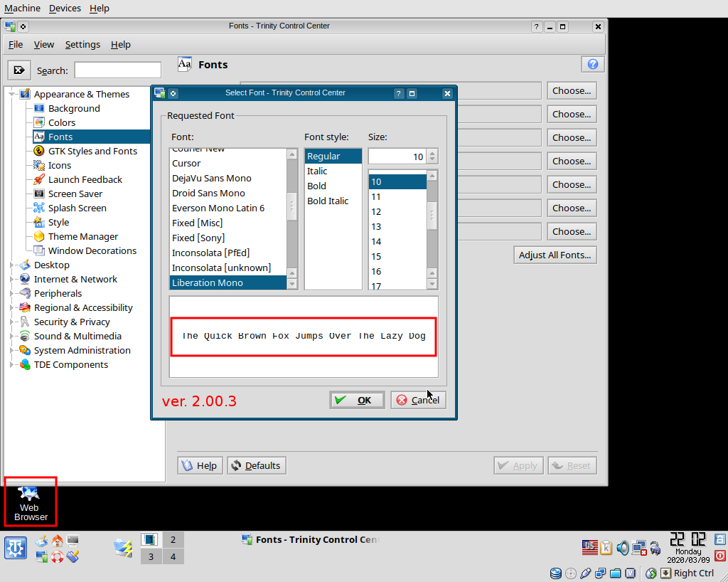Open Window Decorations in the tree
Image resolution: width=728 pixels, height=582 pixels.
pos(92,251)
